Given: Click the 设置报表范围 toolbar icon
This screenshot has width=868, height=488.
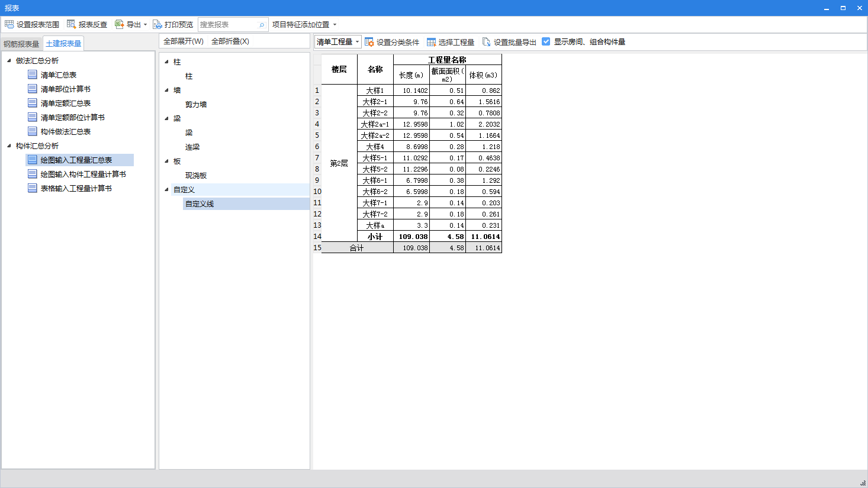Looking at the screenshot, I should 9,24.
